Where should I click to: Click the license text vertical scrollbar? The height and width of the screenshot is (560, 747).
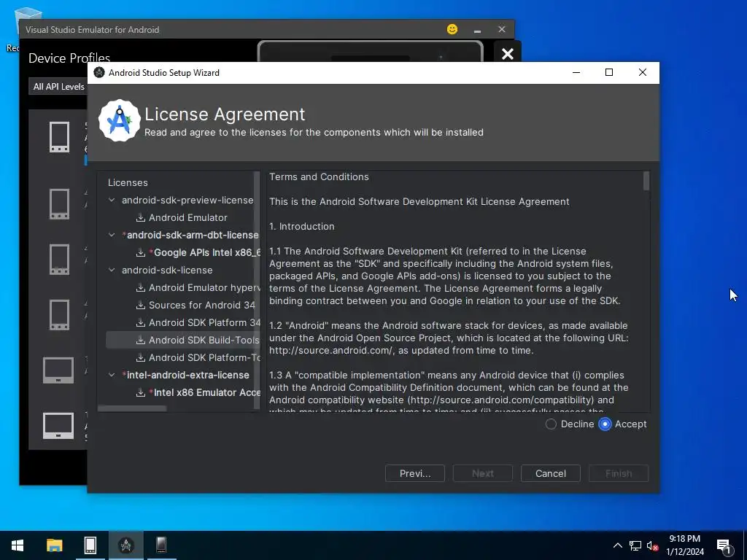click(x=646, y=182)
